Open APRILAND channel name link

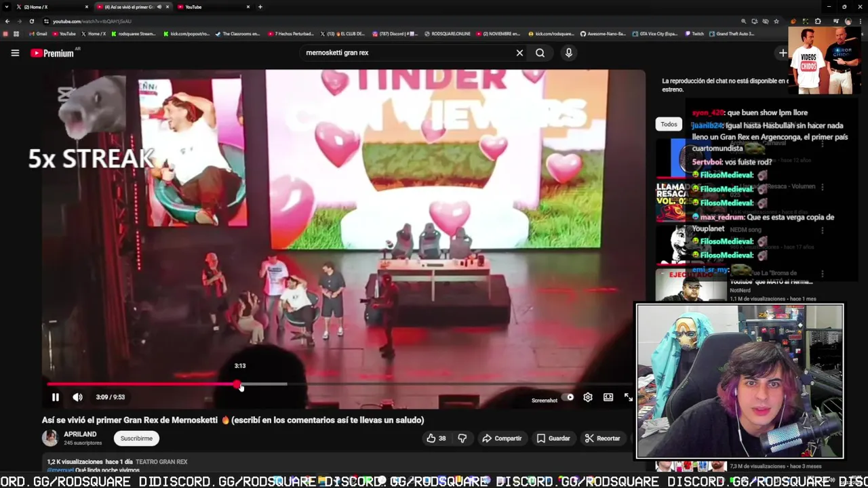click(x=80, y=434)
